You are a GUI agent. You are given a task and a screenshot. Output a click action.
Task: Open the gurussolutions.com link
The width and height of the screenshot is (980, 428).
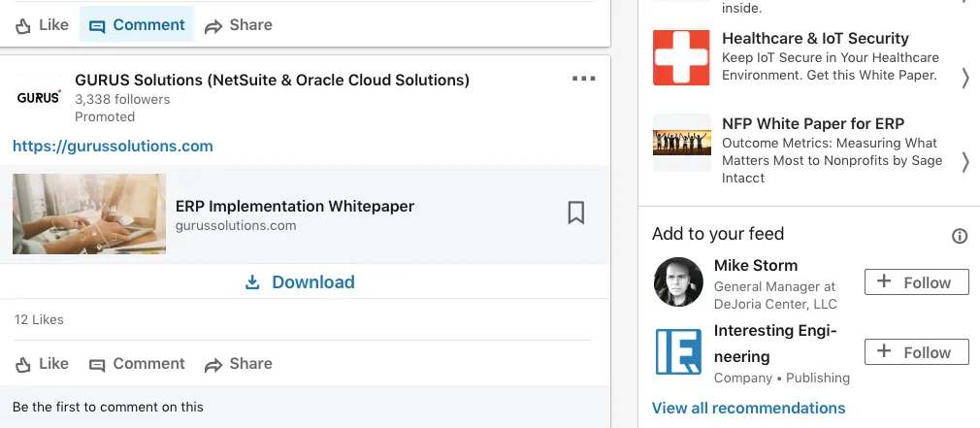click(113, 147)
